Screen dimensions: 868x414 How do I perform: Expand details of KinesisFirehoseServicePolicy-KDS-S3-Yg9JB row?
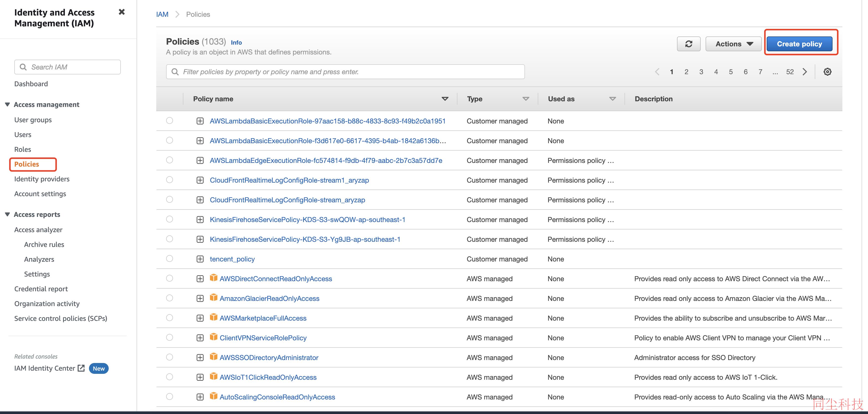click(x=200, y=239)
